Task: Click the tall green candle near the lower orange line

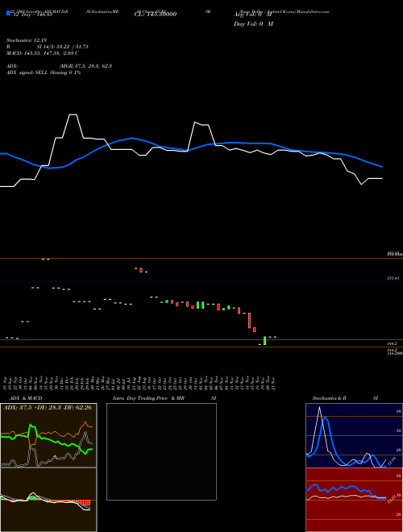Action: coord(264,341)
